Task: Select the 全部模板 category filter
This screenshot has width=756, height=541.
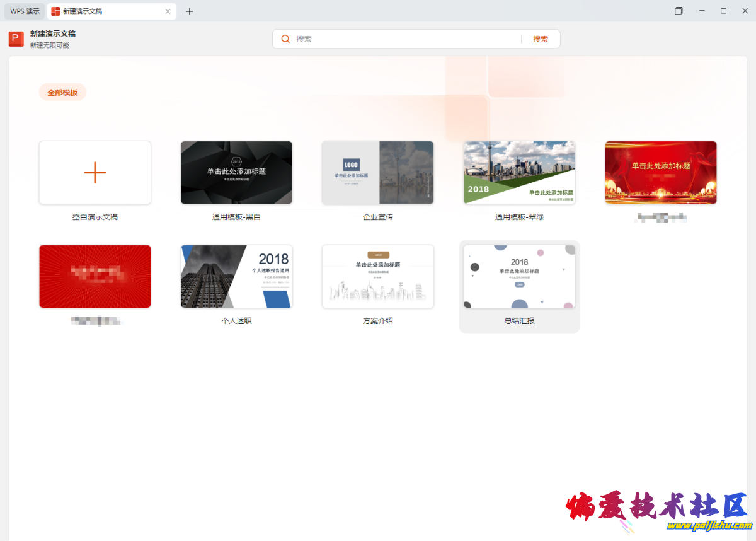Action: pyautogui.click(x=62, y=93)
